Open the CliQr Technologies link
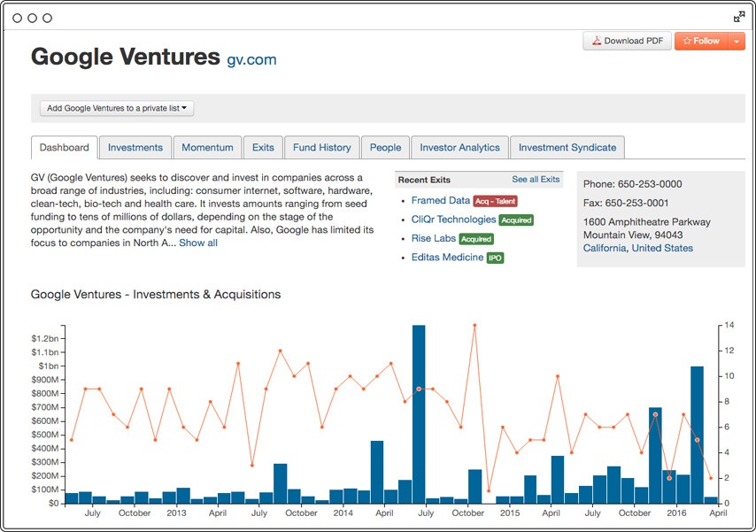 (x=453, y=220)
